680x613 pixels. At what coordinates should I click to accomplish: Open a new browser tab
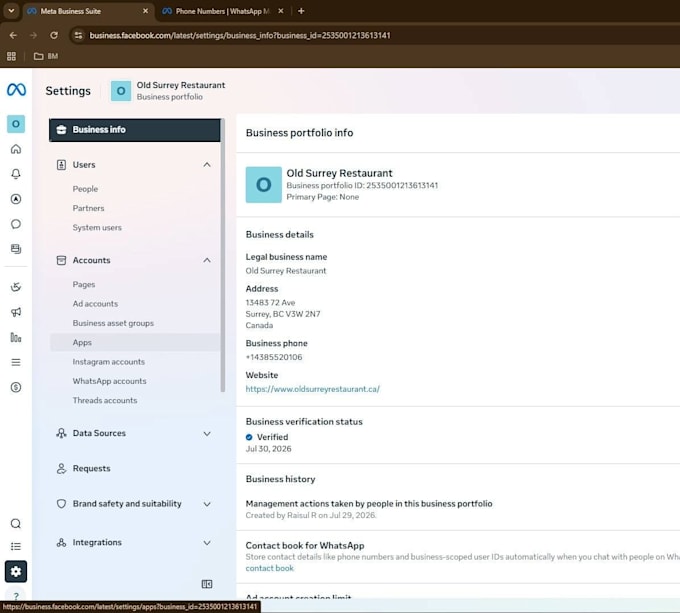pos(301,11)
